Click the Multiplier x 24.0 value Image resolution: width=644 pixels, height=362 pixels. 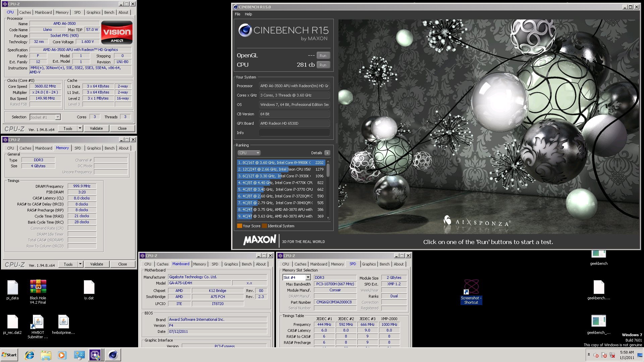45,92
